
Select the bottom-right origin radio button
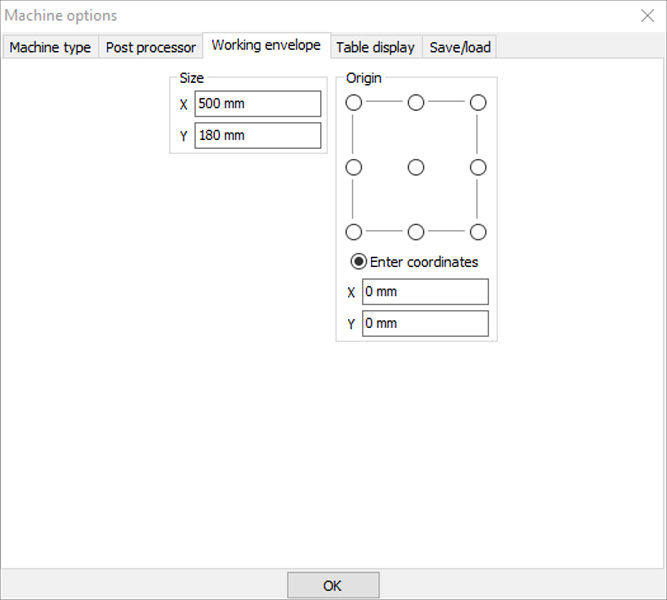click(x=478, y=232)
